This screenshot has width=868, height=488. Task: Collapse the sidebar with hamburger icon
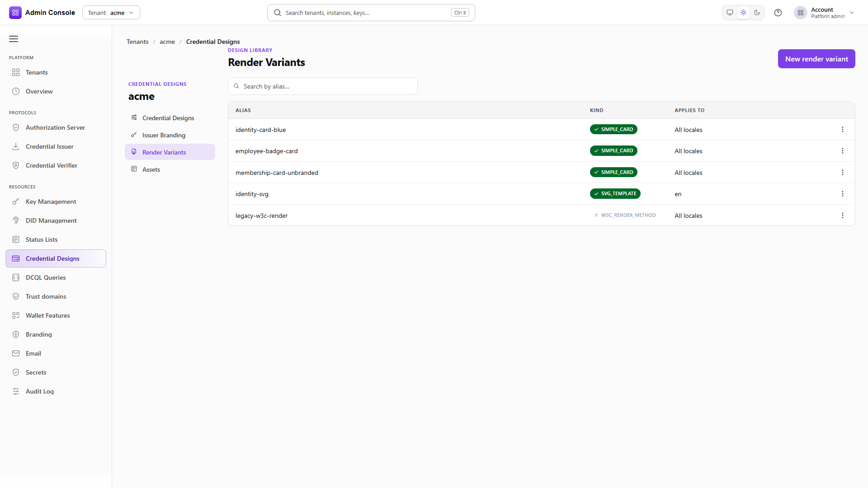14,39
